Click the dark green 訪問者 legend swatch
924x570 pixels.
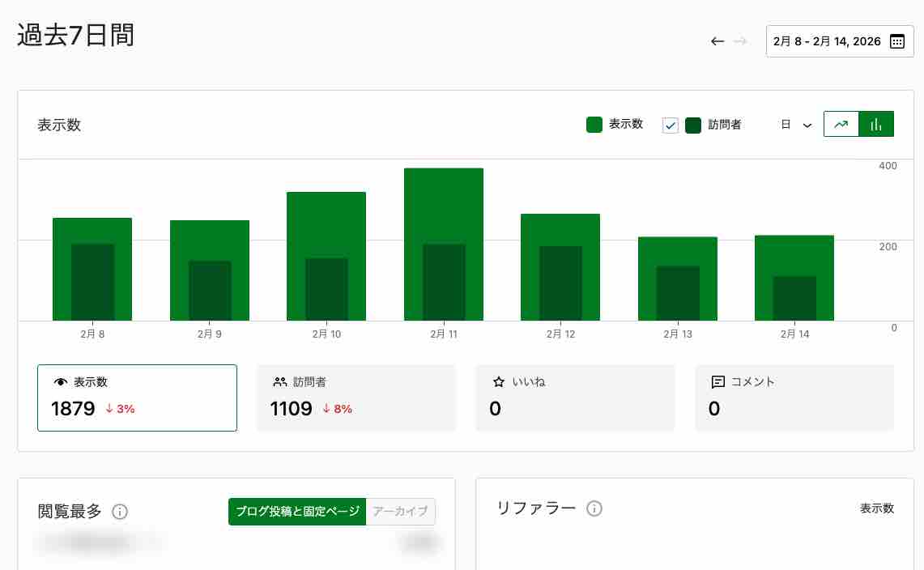pyautogui.click(x=693, y=125)
